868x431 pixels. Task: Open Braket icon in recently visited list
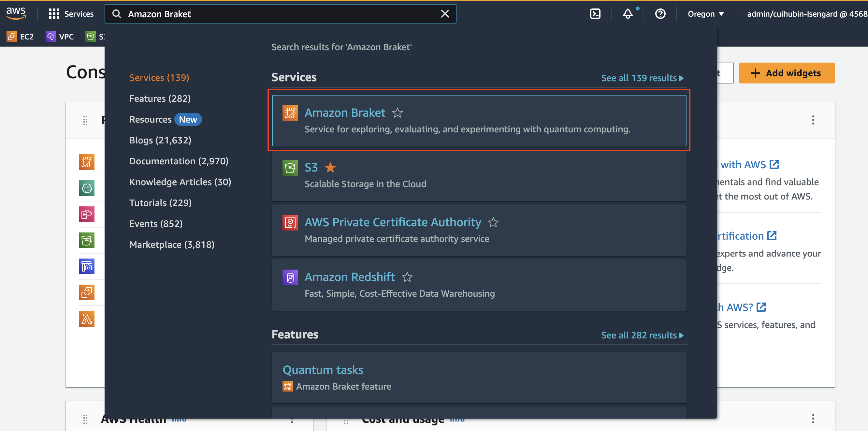click(87, 162)
